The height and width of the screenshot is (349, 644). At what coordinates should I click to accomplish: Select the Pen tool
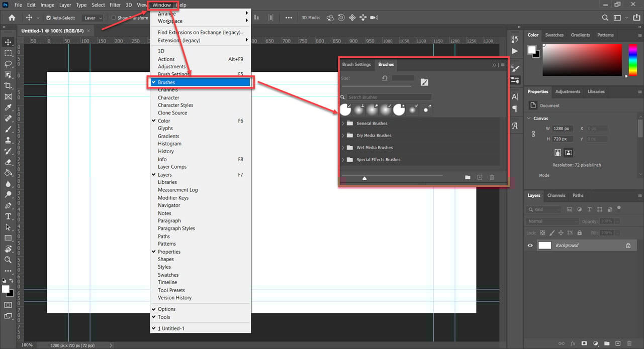(8, 205)
